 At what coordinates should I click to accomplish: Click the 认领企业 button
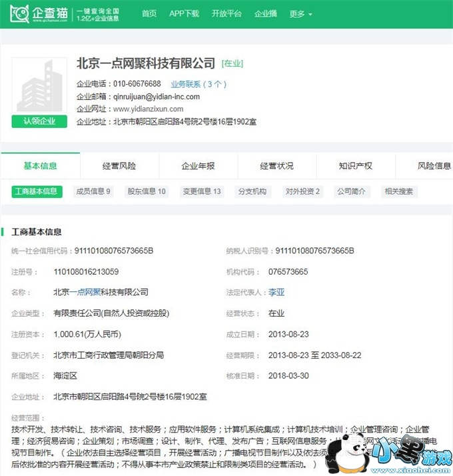coord(39,121)
